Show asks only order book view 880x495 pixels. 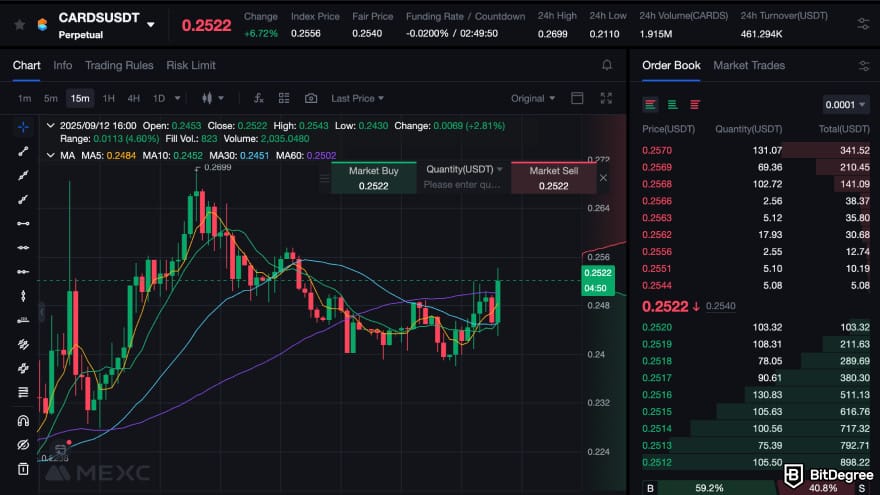point(695,104)
